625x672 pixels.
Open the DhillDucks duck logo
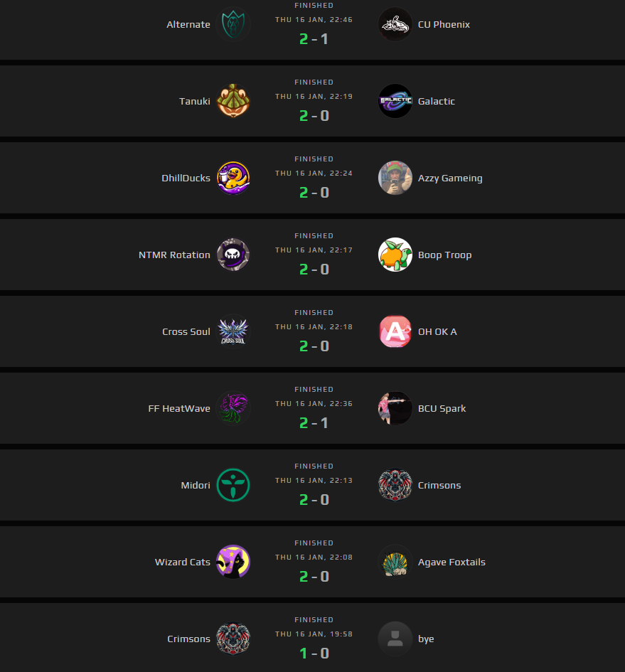233,178
